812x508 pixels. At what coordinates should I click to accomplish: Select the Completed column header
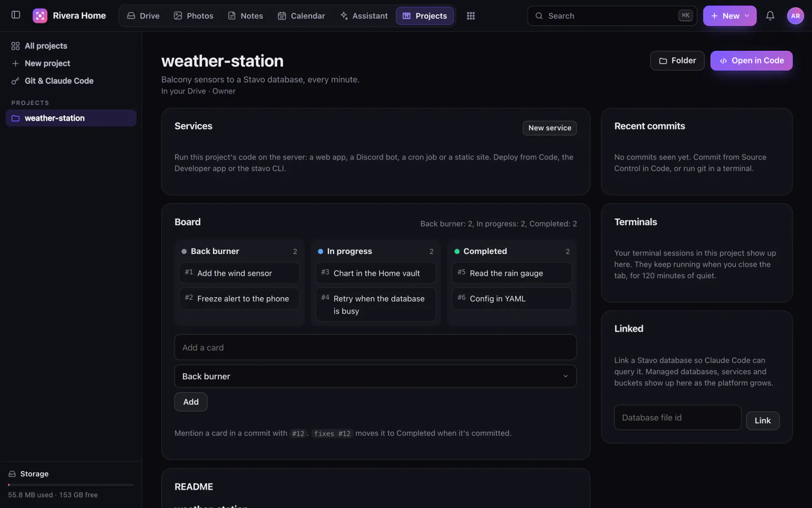[512, 251]
